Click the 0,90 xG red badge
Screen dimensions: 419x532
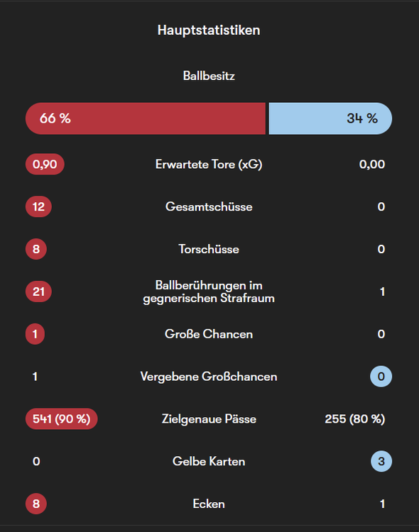point(45,165)
